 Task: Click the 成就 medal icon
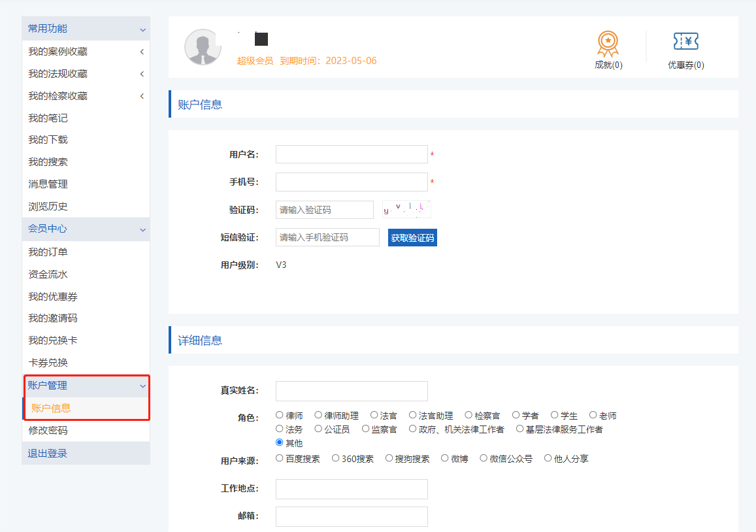coord(608,44)
